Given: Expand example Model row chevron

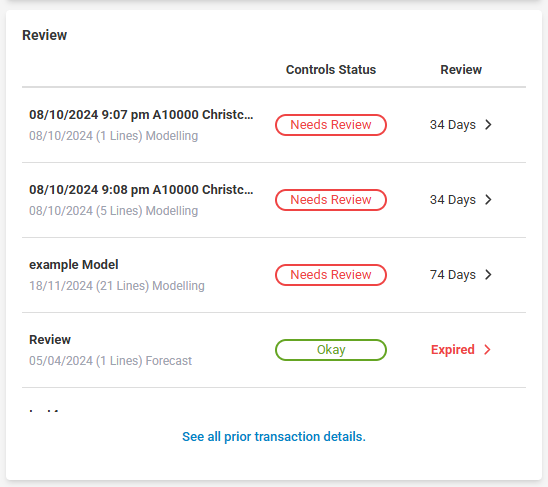Looking at the screenshot, I should [x=488, y=275].
